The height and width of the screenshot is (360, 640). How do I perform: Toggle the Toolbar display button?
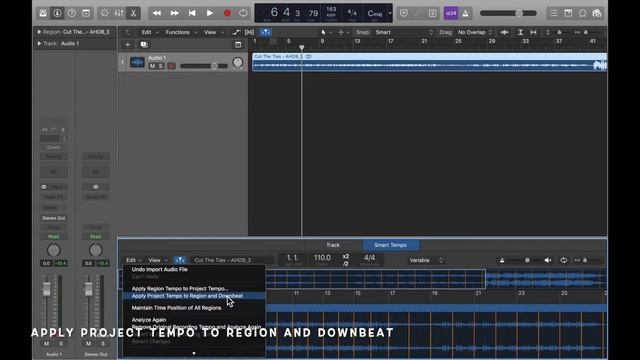point(86,13)
